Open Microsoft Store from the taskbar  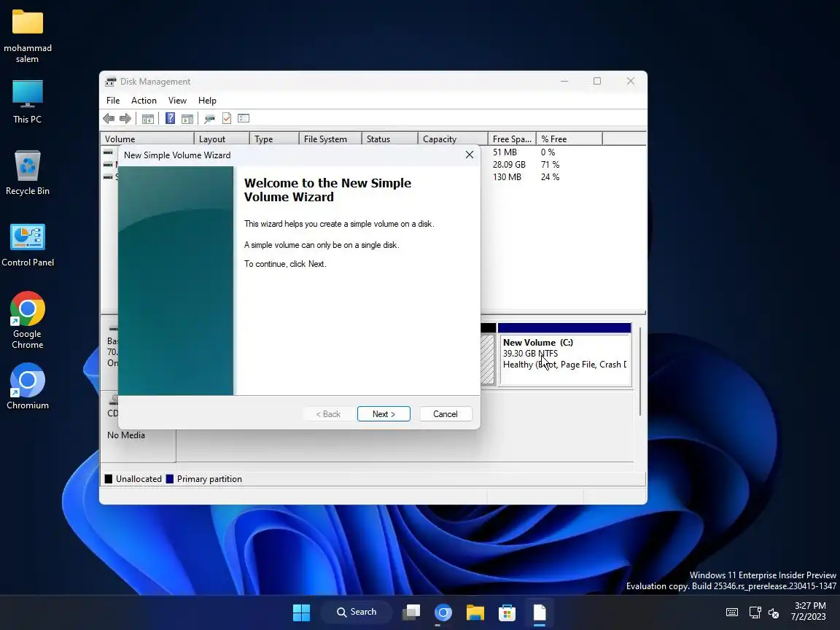pyautogui.click(x=507, y=612)
